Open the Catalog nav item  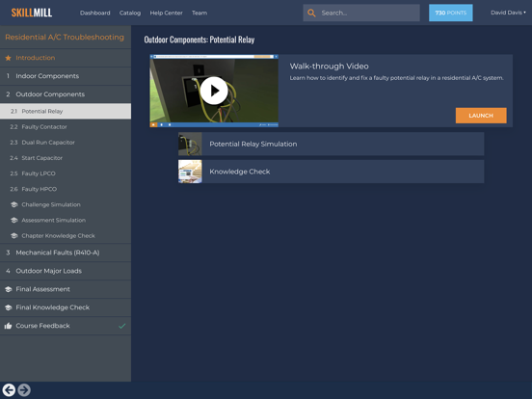click(130, 13)
